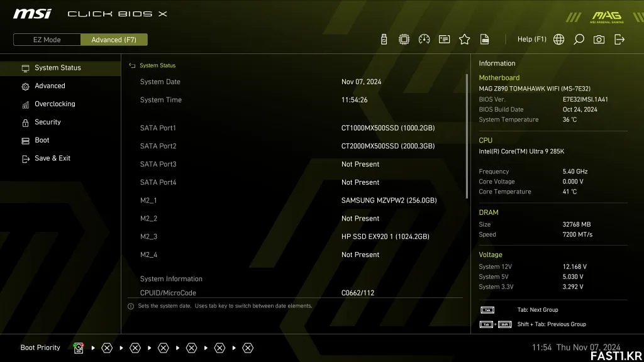This screenshot has width=644, height=362.
Task: Switch to Advanced (F7) mode
Action: [x=114, y=40]
